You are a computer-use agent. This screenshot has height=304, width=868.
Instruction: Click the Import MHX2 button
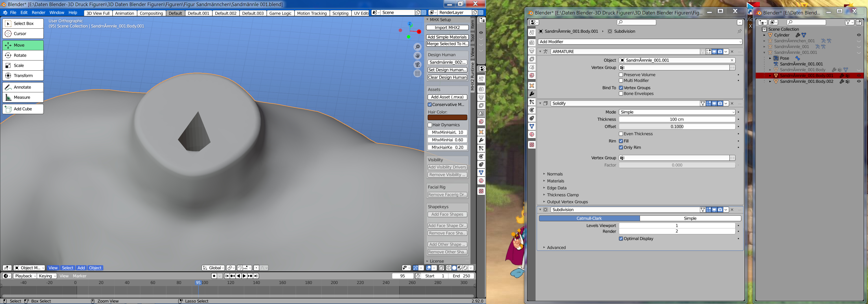coord(447,28)
